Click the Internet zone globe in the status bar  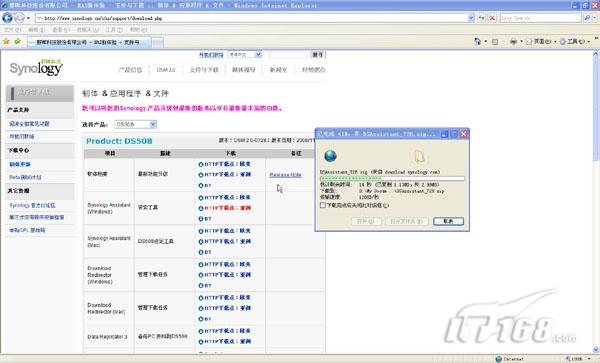coord(498,359)
